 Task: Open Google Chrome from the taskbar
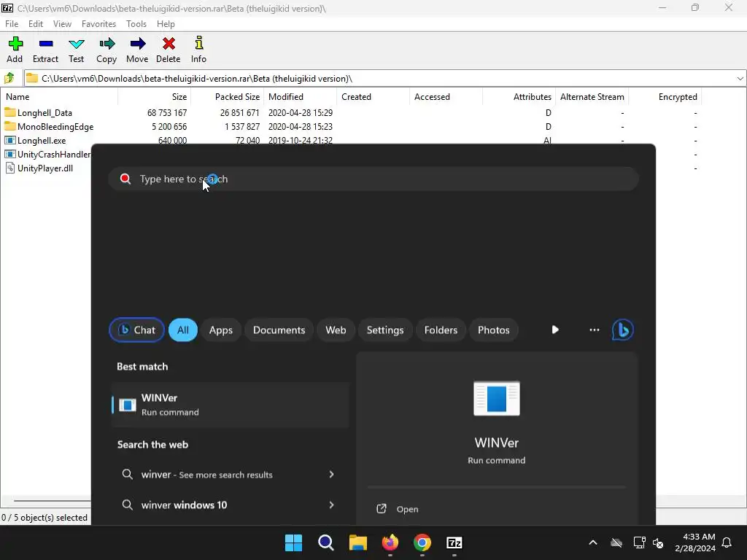pyautogui.click(x=422, y=542)
